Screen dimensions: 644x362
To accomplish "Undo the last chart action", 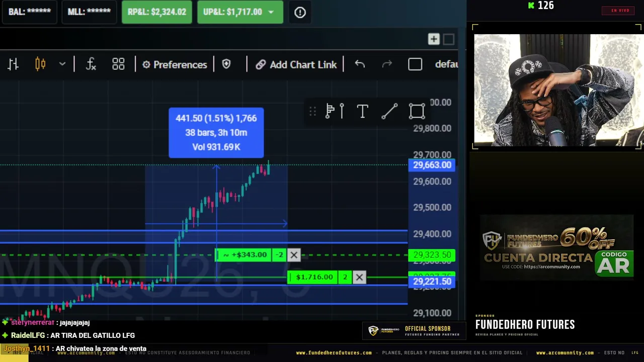I will point(360,64).
